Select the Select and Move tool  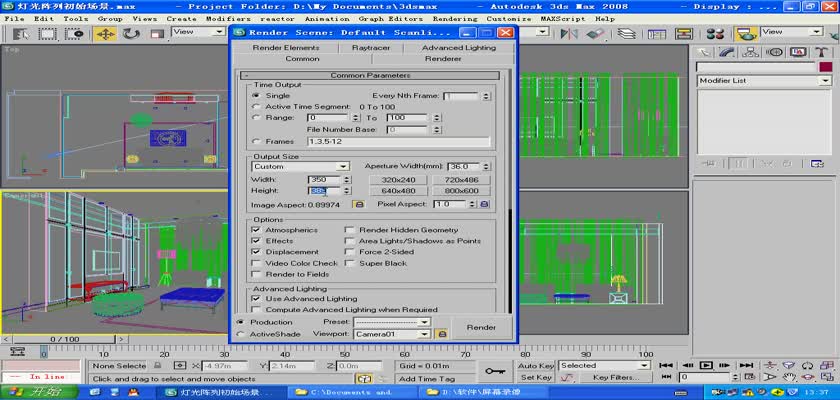105,33
